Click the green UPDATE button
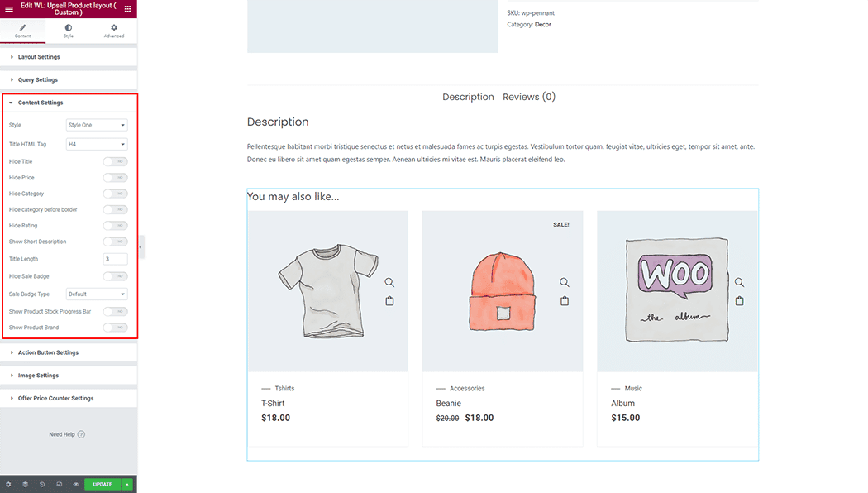Image resolution: width=868 pixels, height=493 pixels. click(x=102, y=484)
